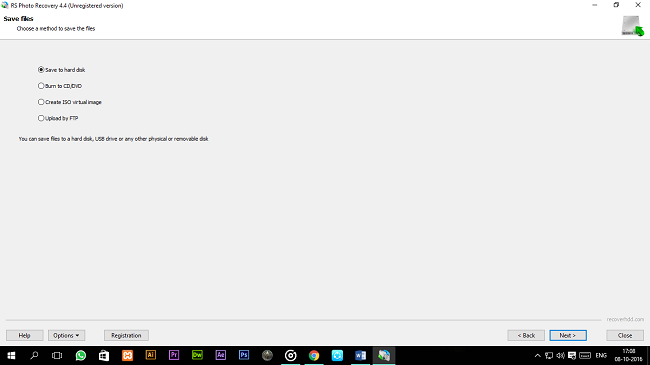Launch WhatsApp from the taskbar
The image size is (650, 365).
tap(80, 355)
